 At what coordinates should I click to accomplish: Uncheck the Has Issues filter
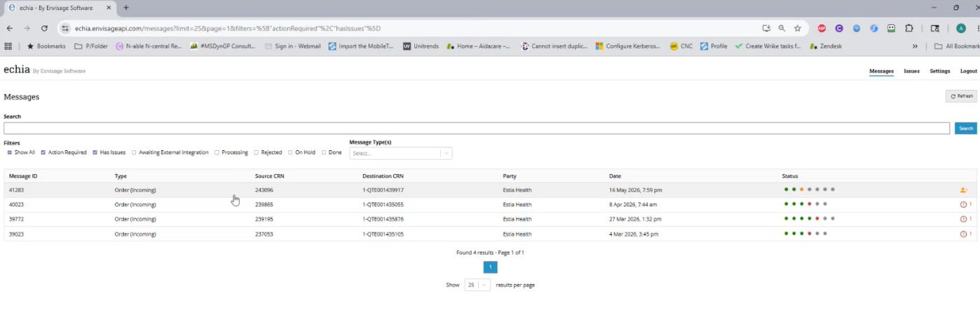pyautogui.click(x=95, y=152)
